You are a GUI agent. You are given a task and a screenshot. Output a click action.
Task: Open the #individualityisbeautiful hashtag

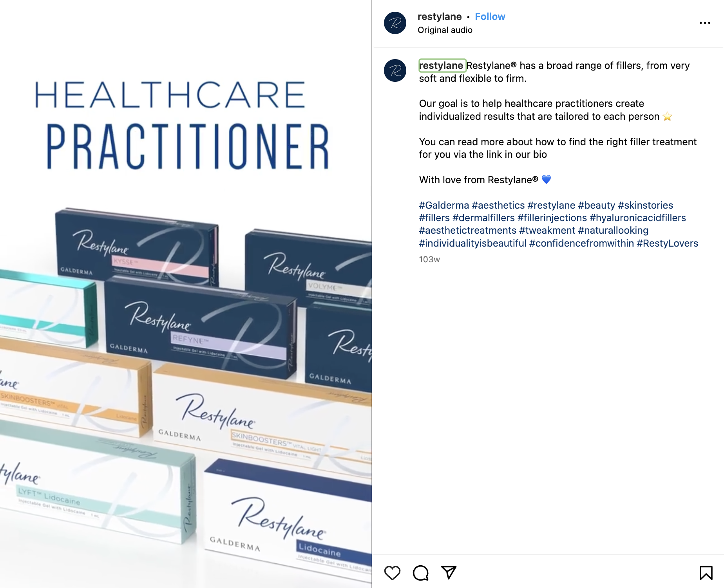tap(472, 243)
